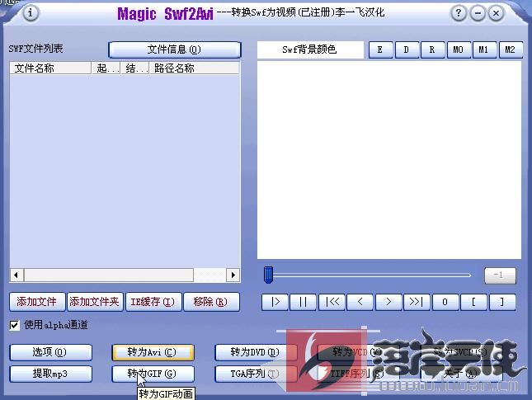532x400 pixels.
Task: Set end mark with ] button
Action: coord(502,302)
